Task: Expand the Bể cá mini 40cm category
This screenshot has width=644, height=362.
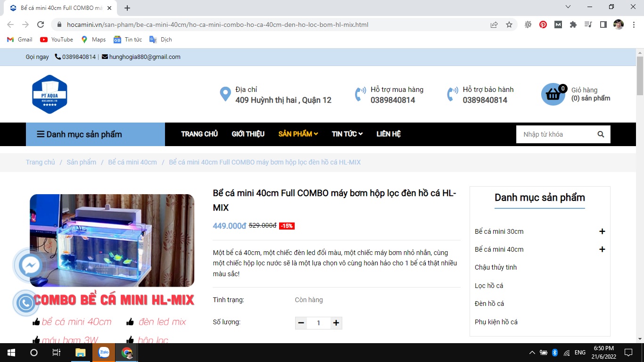Action: tap(602, 249)
